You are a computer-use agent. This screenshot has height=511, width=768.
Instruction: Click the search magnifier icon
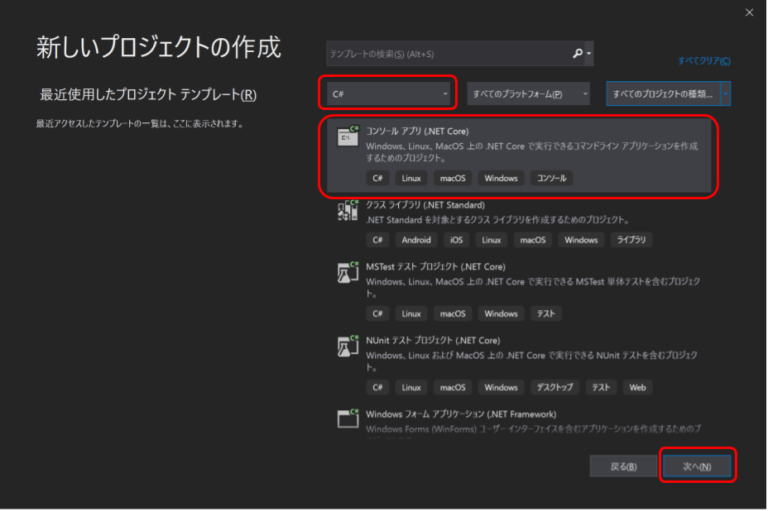tap(577, 53)
